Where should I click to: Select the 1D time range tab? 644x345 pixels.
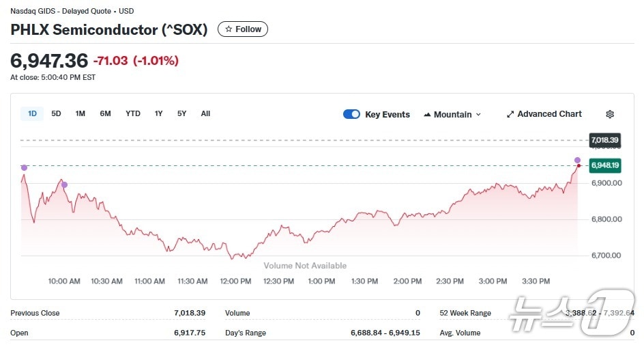32,113
